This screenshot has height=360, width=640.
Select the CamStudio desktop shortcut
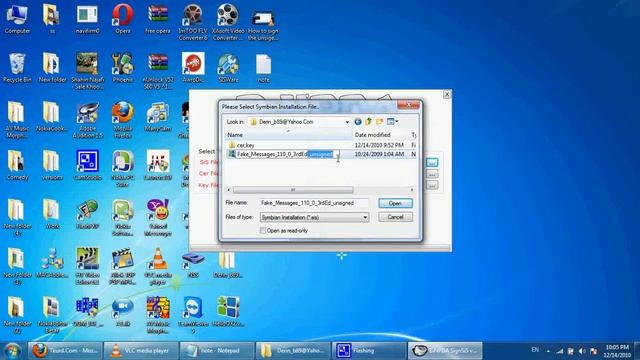click(87, 166)
